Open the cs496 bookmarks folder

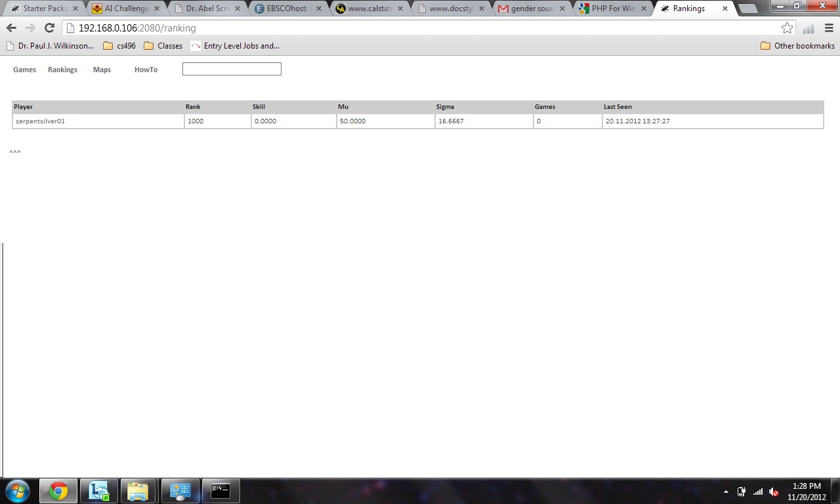tap(119, 46)
